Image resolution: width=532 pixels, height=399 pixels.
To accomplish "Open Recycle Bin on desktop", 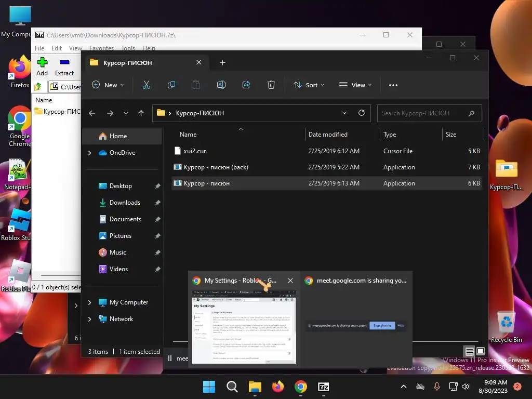I will 506,327.
